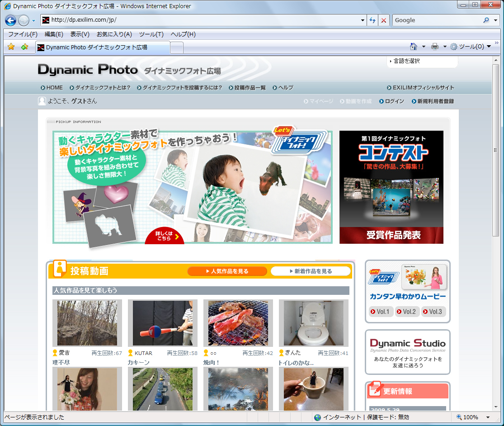Stop loading with the red X icon
Screen dimensions: 504x426
point(384,20)
